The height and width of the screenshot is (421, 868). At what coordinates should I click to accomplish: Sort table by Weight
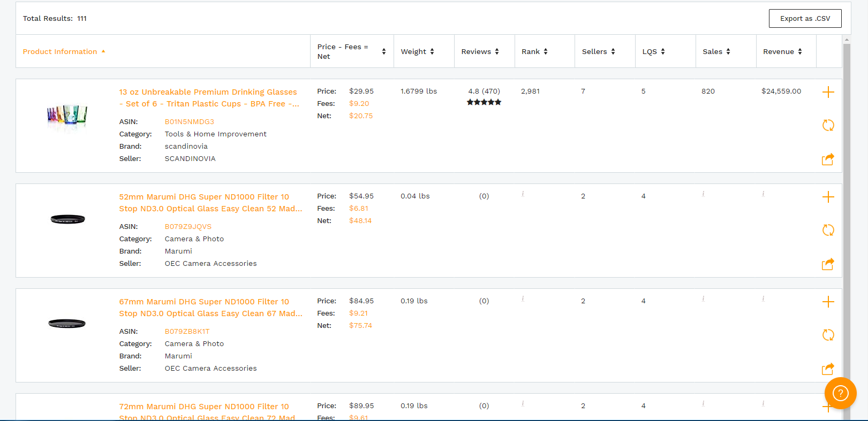coord(417,51)
